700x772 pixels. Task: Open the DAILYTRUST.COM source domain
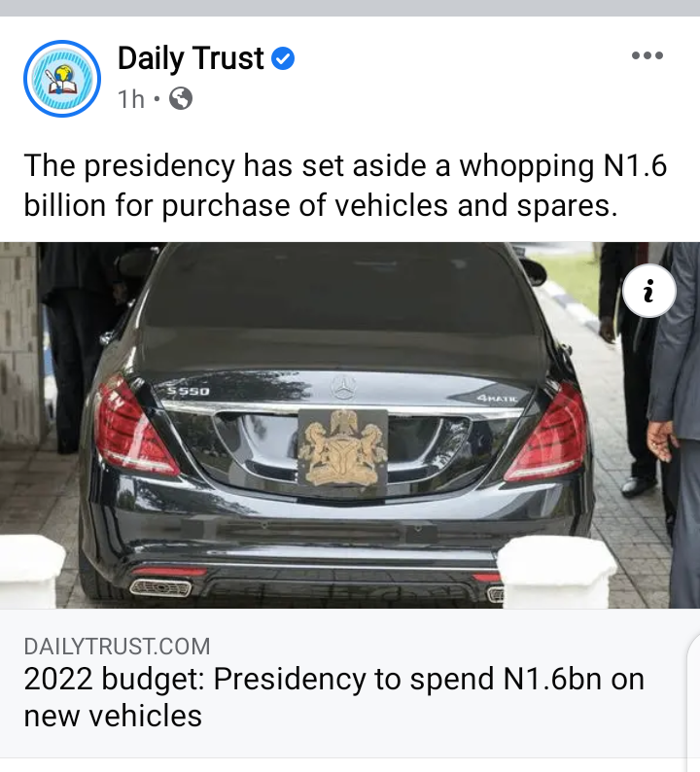(x=118, y=647)
